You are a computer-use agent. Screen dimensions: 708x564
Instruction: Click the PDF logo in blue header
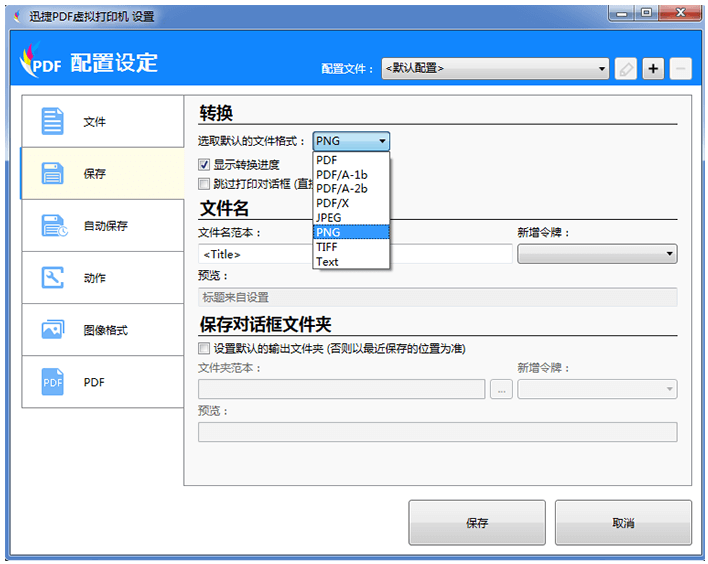[40, 61]
